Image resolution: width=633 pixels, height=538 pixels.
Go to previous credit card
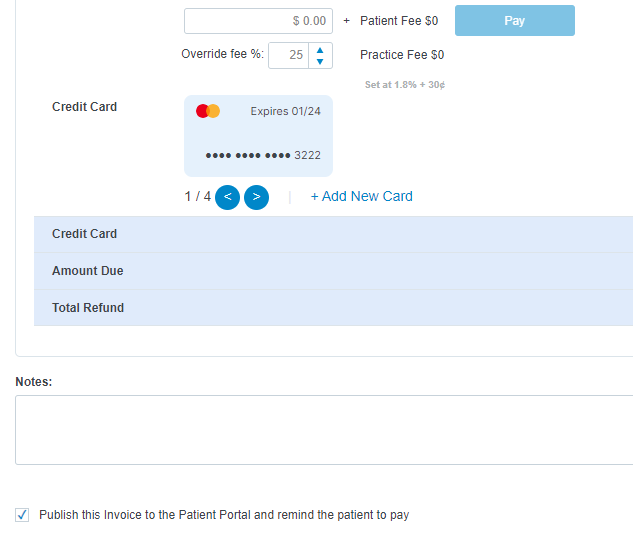[227, 197]
